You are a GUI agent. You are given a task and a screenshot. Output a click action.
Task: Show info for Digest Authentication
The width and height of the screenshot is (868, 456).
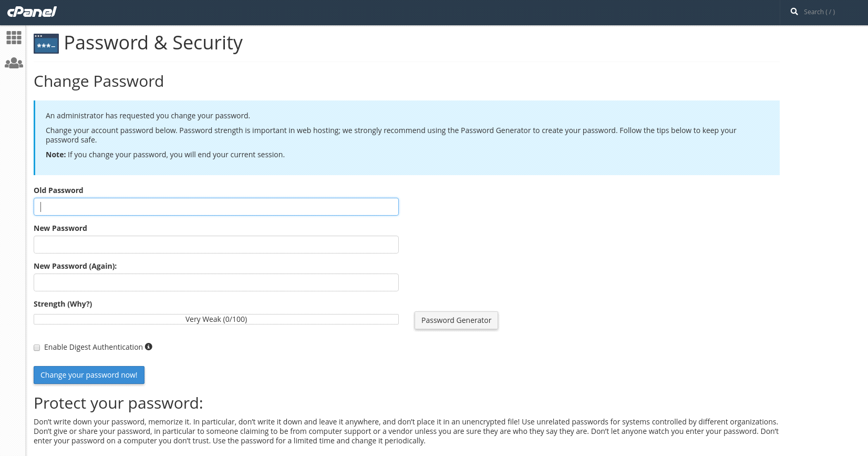149,347
